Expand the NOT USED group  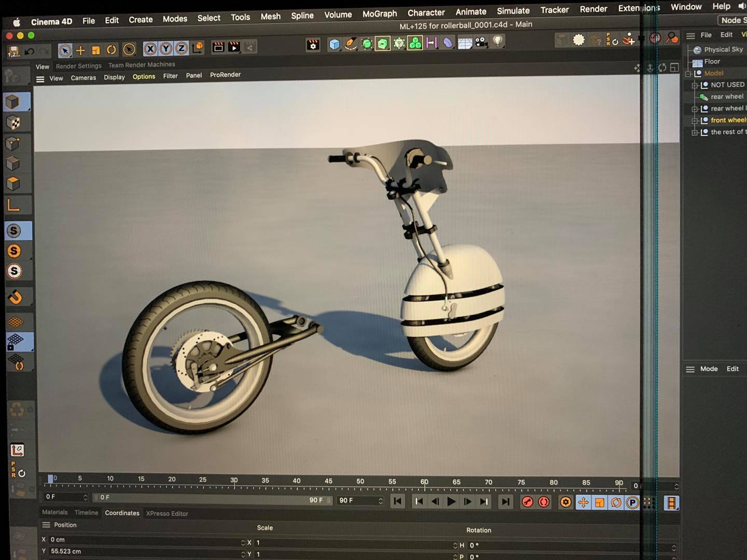tap(694, 86)
